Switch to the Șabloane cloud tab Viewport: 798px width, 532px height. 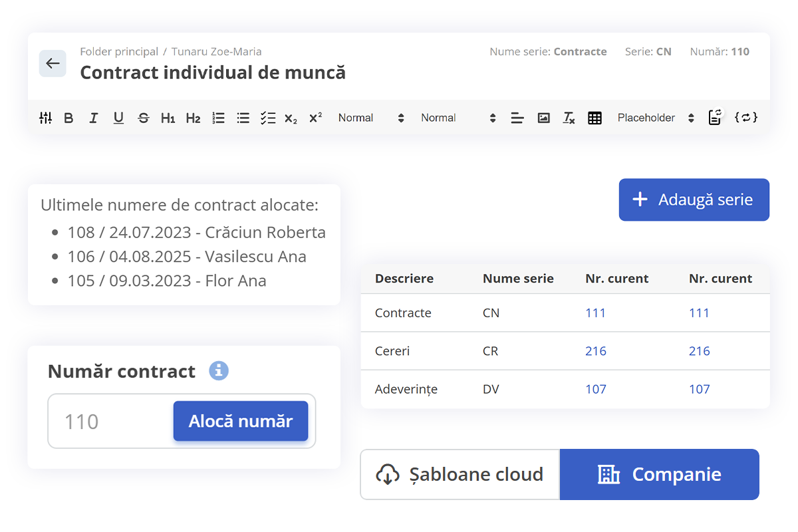tap(460, 474)
